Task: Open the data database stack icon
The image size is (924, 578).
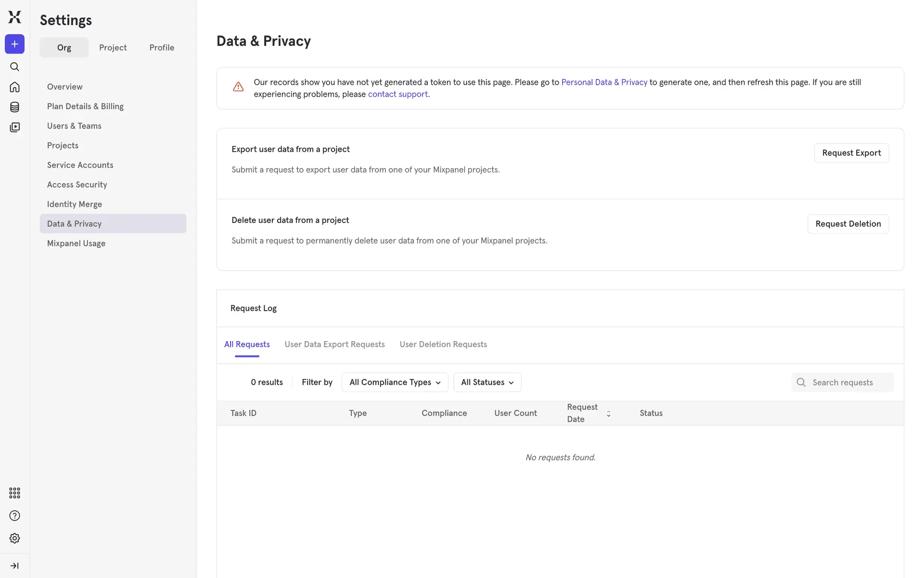Action: click(x=14, y=107)
